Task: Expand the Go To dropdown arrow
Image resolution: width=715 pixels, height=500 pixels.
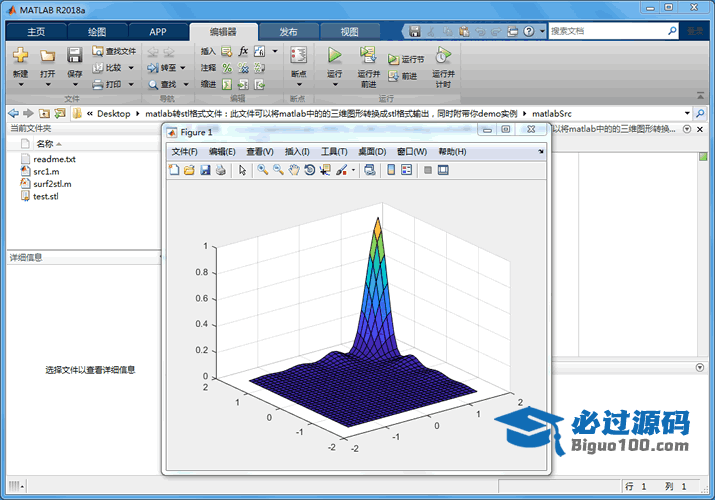Action: pos(183,68)
